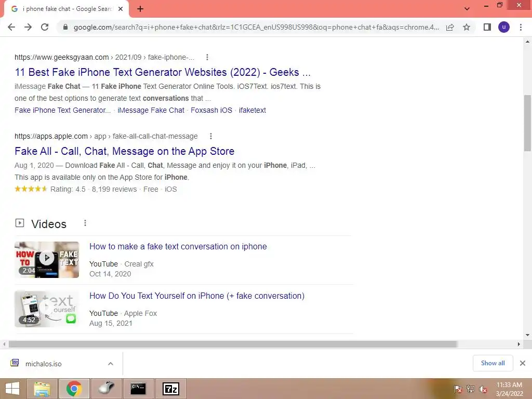Reload the current page

point(45,27)
